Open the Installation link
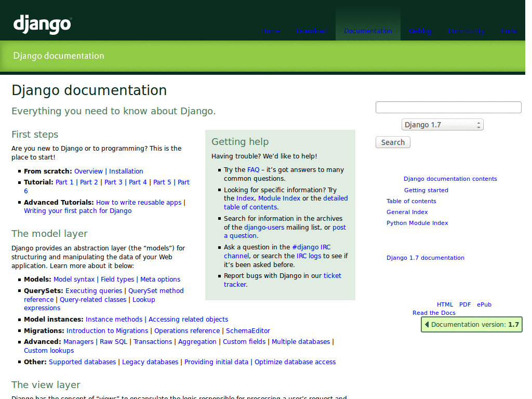Screen dimensions: 532x399 pyautogui.click(x=126, y=171)
